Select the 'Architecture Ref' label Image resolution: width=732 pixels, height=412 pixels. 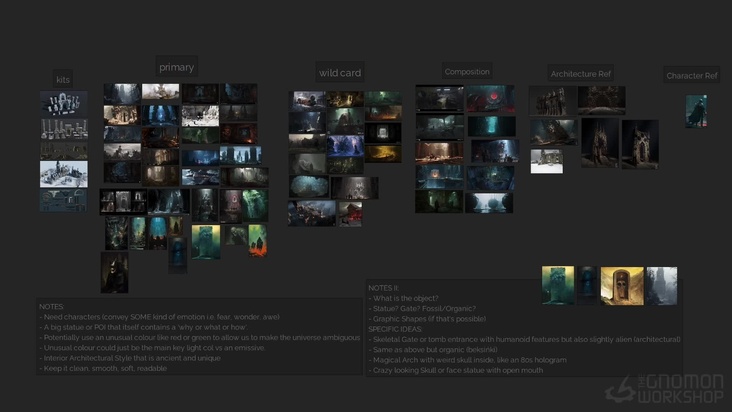pyautogui.click(x=581, y=74)
